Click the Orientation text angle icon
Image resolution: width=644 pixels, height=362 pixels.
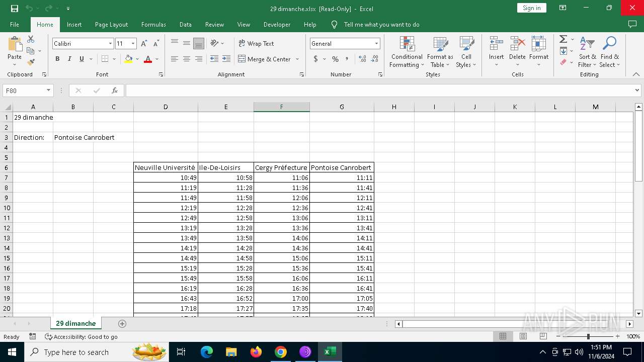(x=215, y=43)
